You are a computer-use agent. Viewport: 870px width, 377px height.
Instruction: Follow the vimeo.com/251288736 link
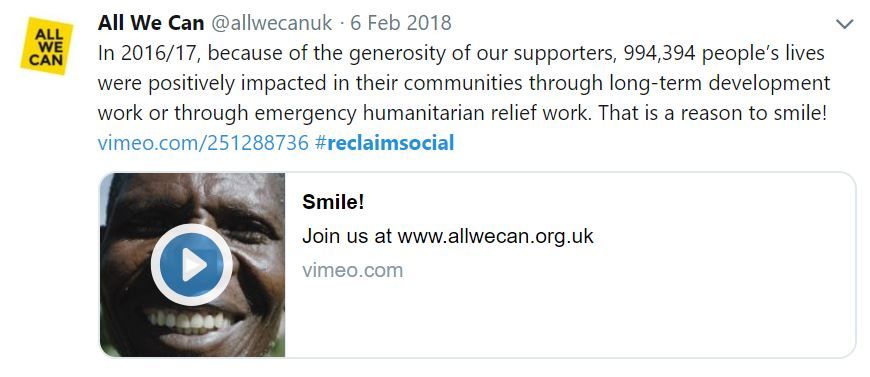(x=203, y=143)
